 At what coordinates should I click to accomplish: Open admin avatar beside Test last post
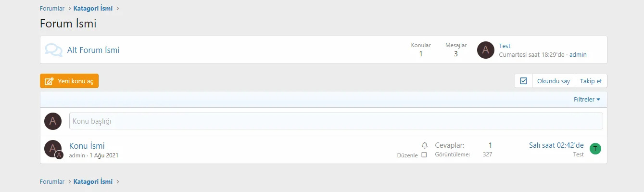[485, 50]
